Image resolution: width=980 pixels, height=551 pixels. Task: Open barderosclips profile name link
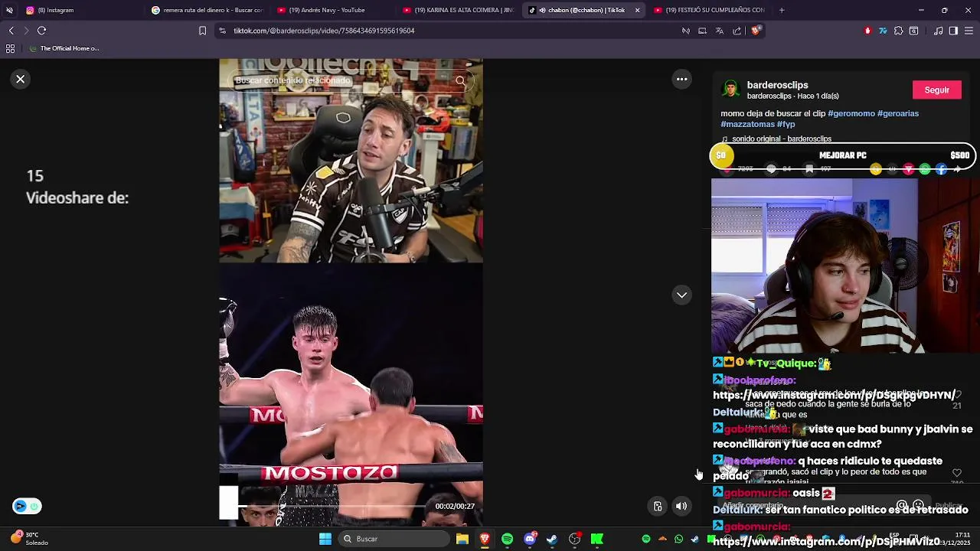pyautogui.click(x=777, y=85)
